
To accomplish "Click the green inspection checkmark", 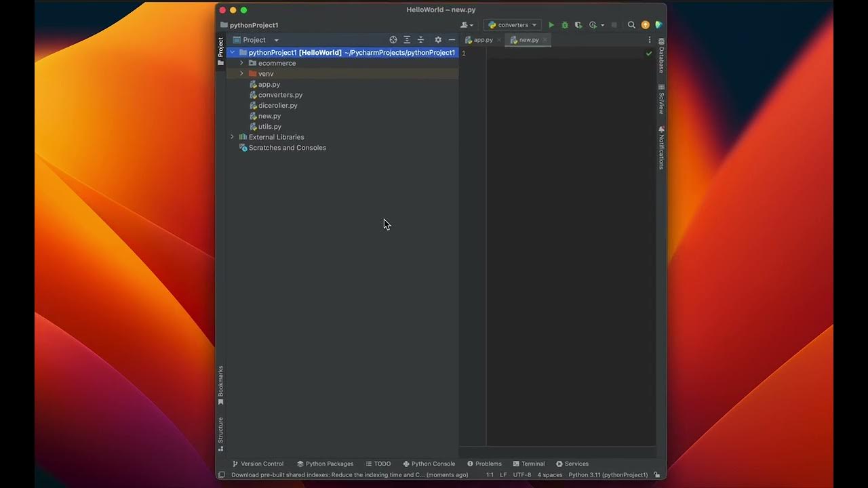I will click(649, 53).
